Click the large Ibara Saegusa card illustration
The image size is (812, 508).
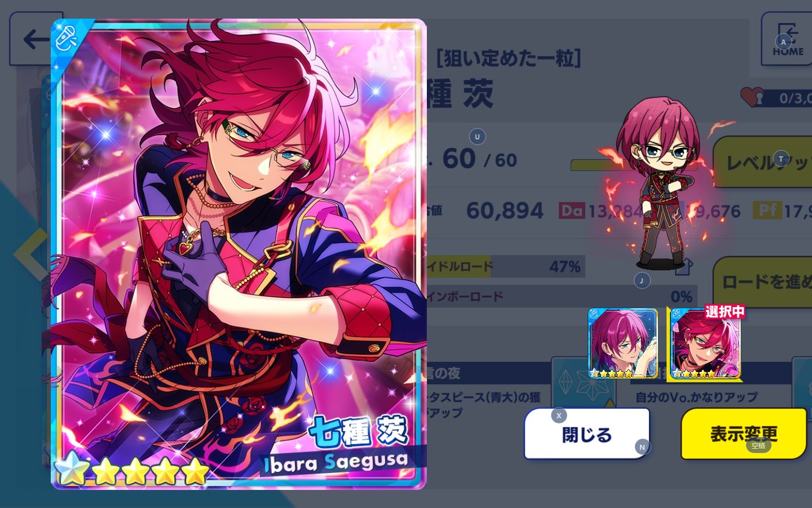[x=239, y=254]
